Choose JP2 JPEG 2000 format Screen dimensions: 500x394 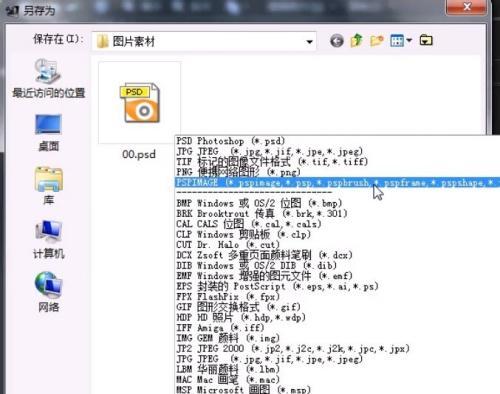337,349
